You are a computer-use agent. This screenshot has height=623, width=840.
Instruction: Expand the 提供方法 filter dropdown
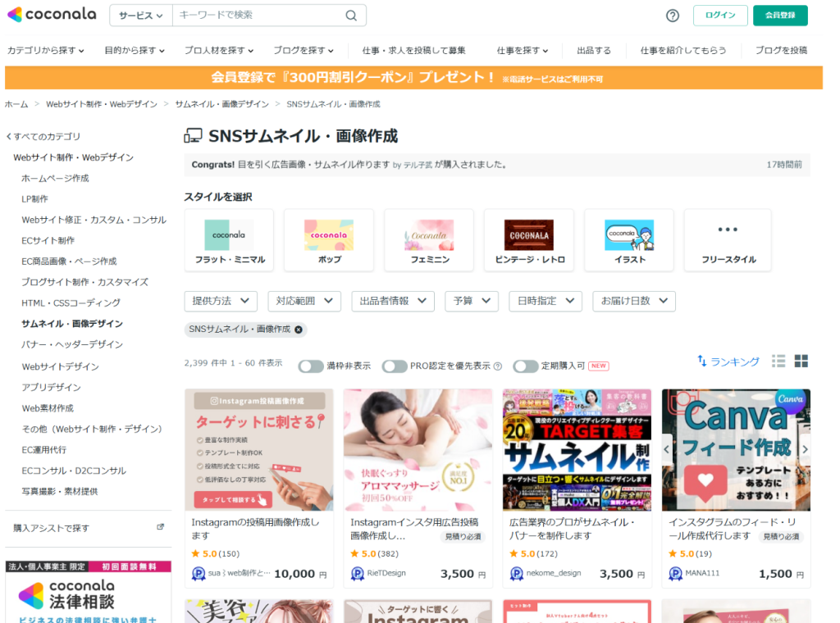pos(221,301)
